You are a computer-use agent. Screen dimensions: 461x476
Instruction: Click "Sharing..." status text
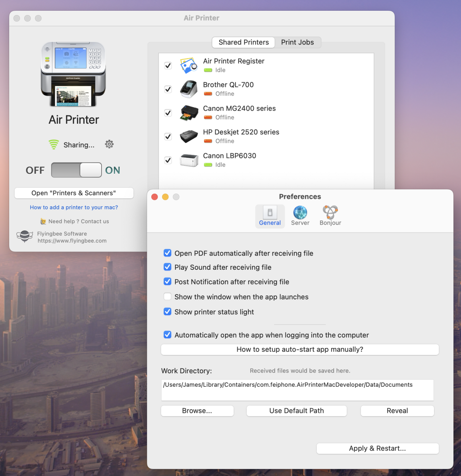[79, 145]
